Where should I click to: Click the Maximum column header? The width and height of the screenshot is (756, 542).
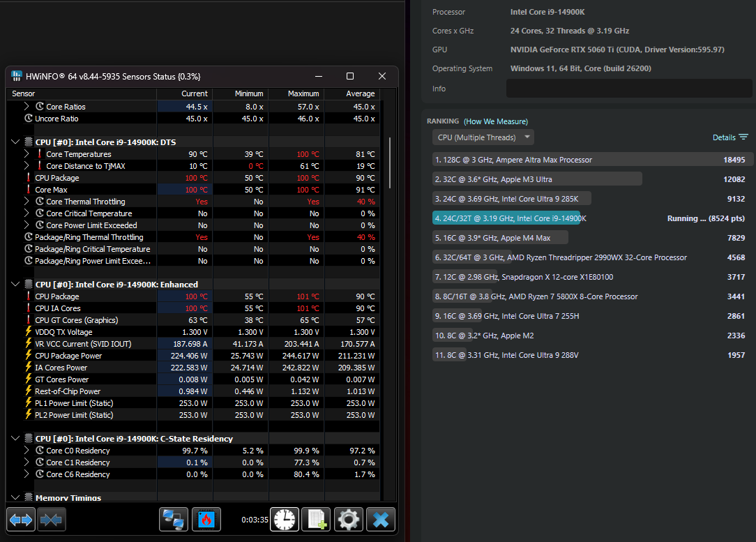[x=296, y=93]
